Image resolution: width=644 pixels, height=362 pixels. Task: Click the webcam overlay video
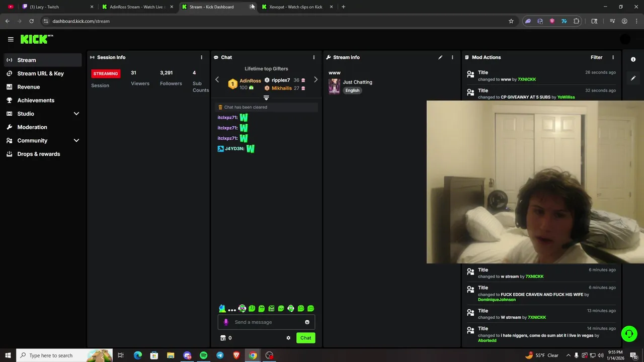tap(535, 182)
